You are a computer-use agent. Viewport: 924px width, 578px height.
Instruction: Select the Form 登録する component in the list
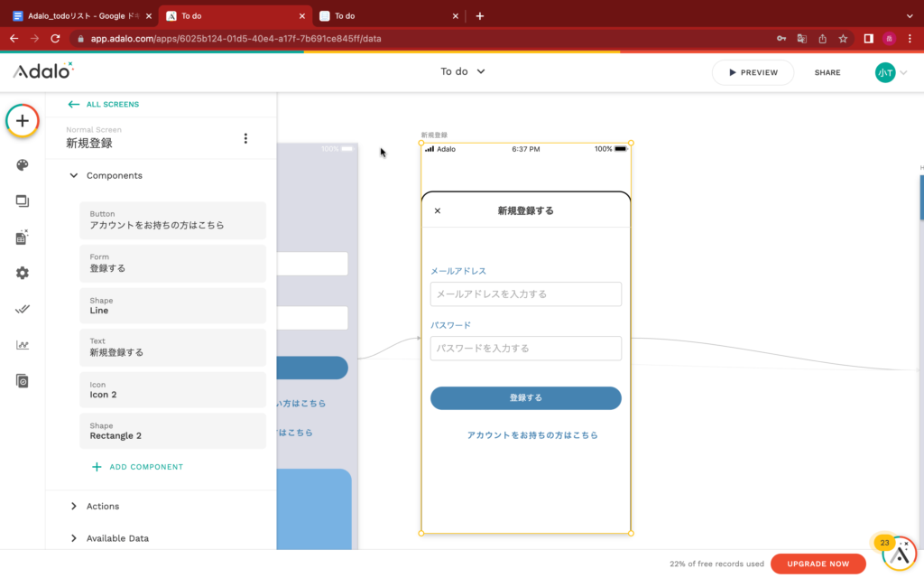click(x=172, y=262)
